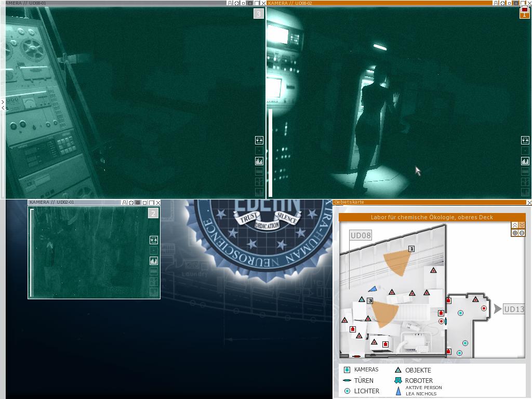Click the lock icon in UD08-01 title bar
The height and width of the screenshot is (399, 532).
[x=230, y=3]
